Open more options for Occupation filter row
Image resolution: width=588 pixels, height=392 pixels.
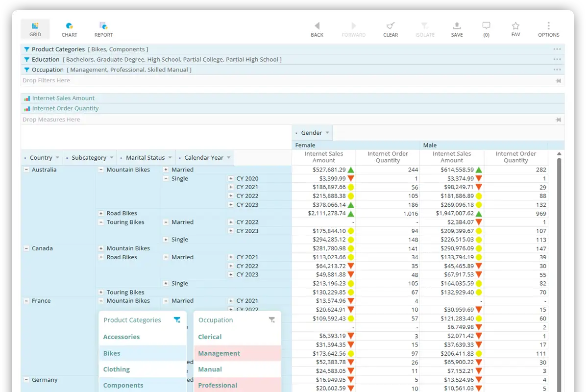click(x=557, y=70)
